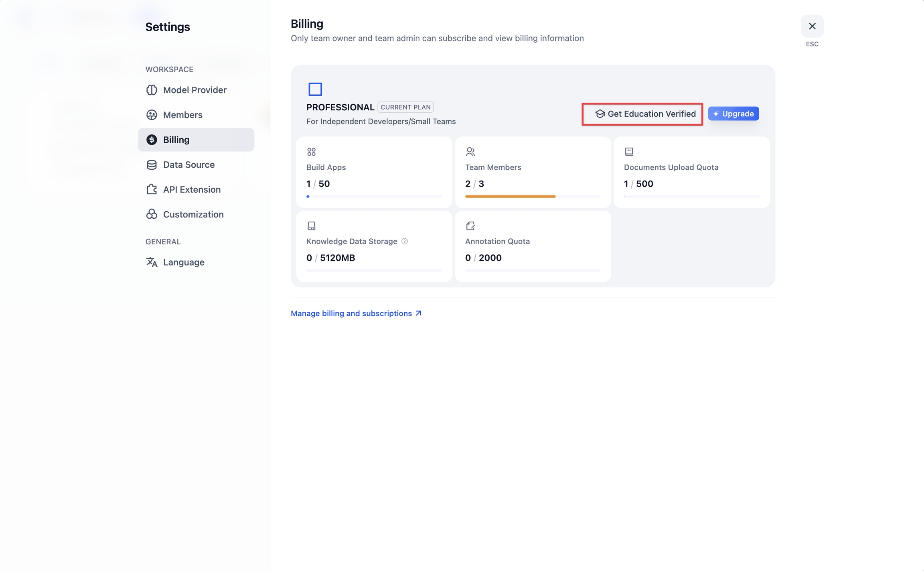Click the Professional plan square icon
This screenshot has height=571, width=924.
[x=315, y=89]
